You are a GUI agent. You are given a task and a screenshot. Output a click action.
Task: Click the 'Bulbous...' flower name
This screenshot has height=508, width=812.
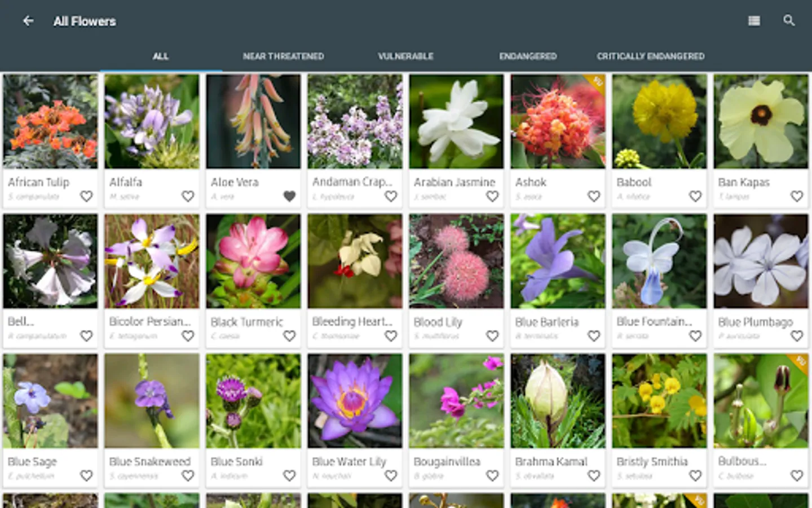[743, 462]
